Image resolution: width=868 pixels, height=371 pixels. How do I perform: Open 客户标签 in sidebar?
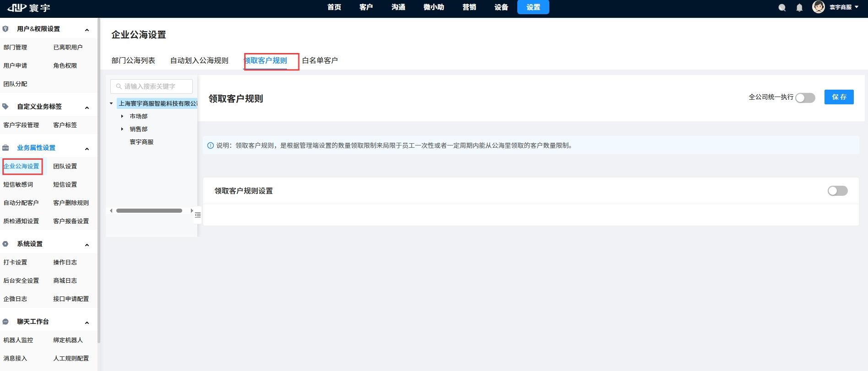click(65, 125)
